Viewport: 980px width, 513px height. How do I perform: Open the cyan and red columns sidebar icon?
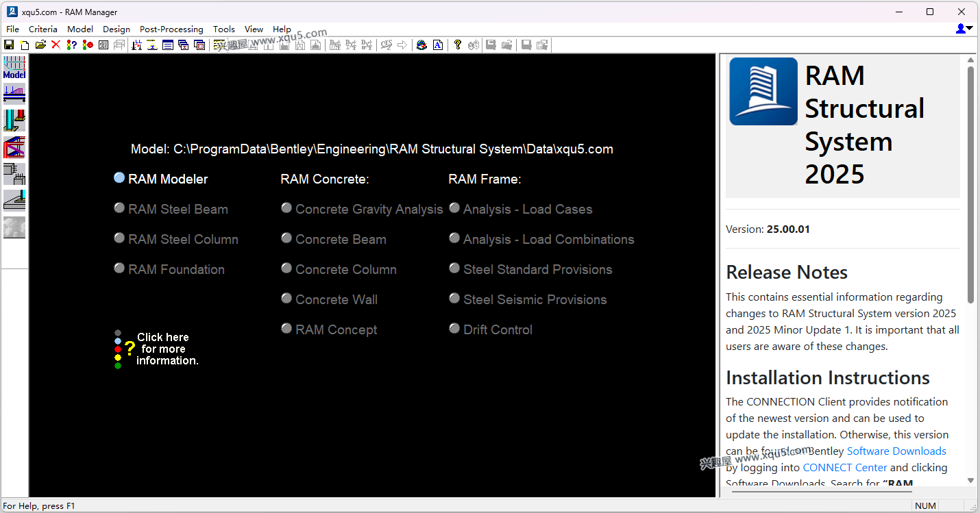[x=14, y=121]
